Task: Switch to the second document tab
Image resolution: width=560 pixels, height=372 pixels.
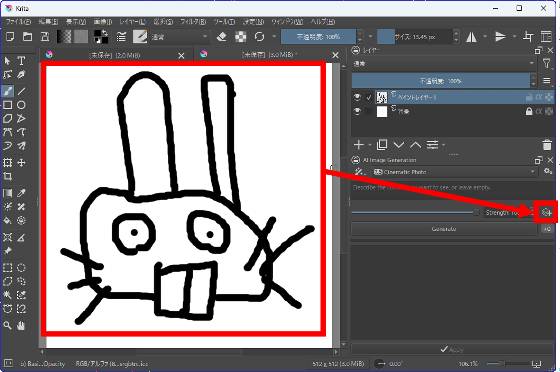Action: pos(270,55)
